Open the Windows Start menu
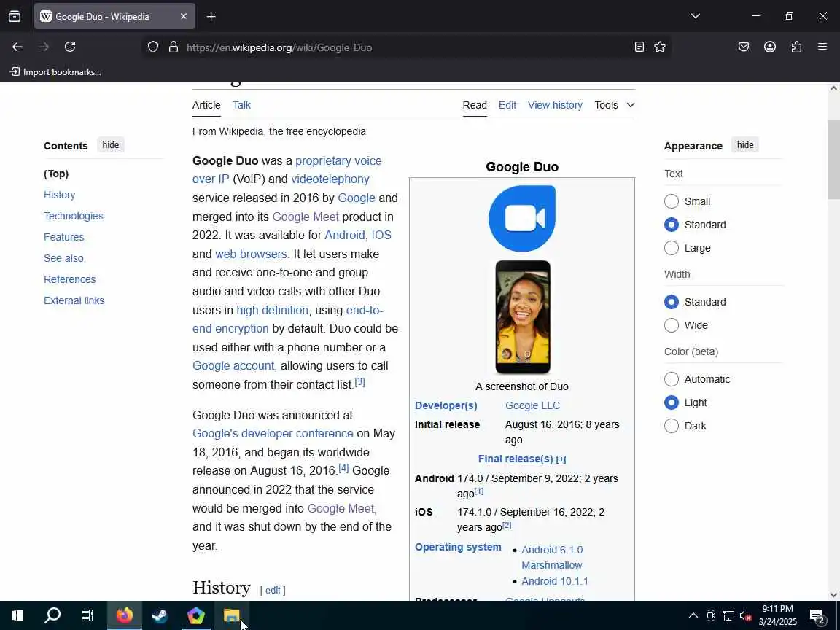This screenshot has width=840, height=630. (17, 615)
